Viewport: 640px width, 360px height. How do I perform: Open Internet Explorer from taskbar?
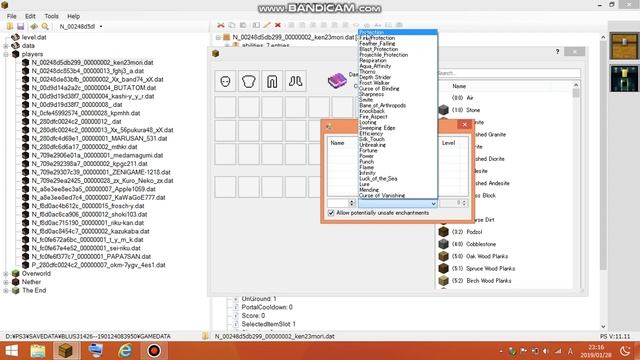(125, 351)
